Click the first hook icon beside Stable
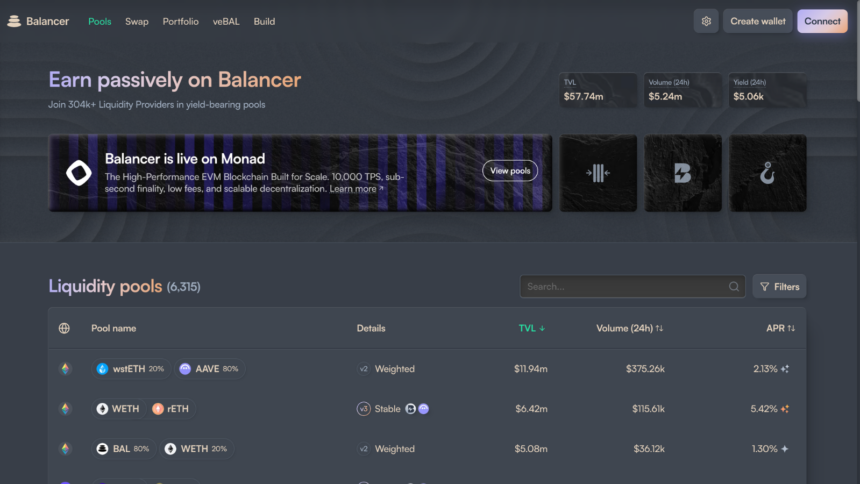The height and width of the screenshot is (484, 860). click(410, 409)
